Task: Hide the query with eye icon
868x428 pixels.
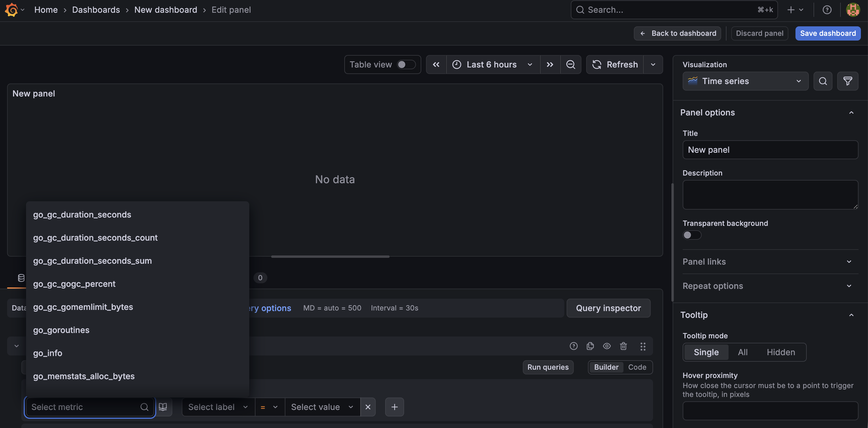Action: pyautogui.click(x=607, y=346)
